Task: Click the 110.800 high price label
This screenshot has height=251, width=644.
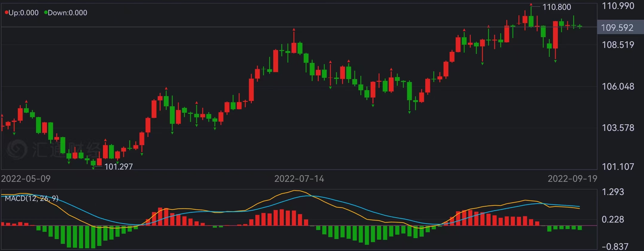Action: (556, 7)
